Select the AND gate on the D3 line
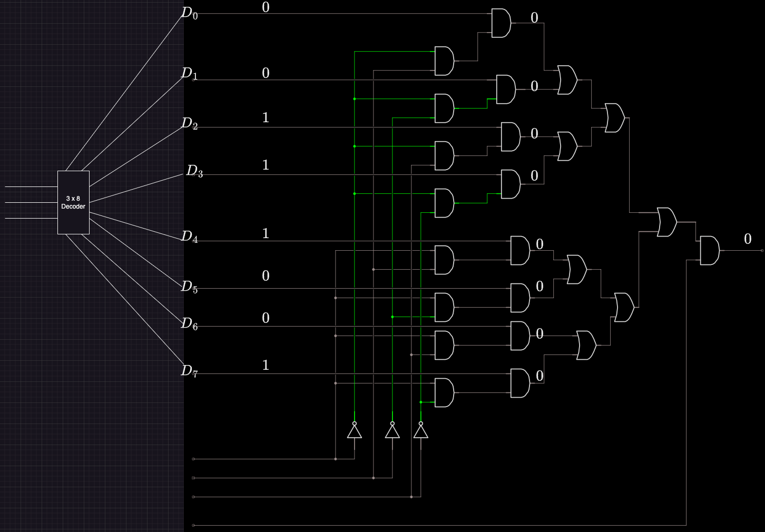This screenshot has height=532, width=765. coord(511,184)
